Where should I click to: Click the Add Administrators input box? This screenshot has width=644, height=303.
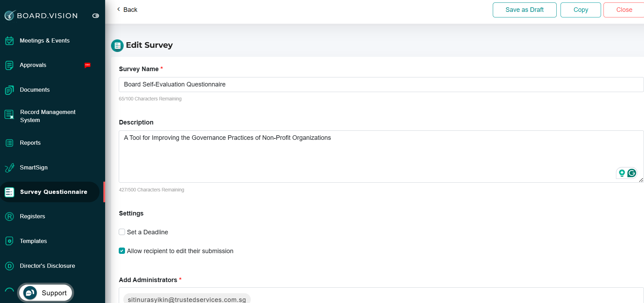pos(381,295)
